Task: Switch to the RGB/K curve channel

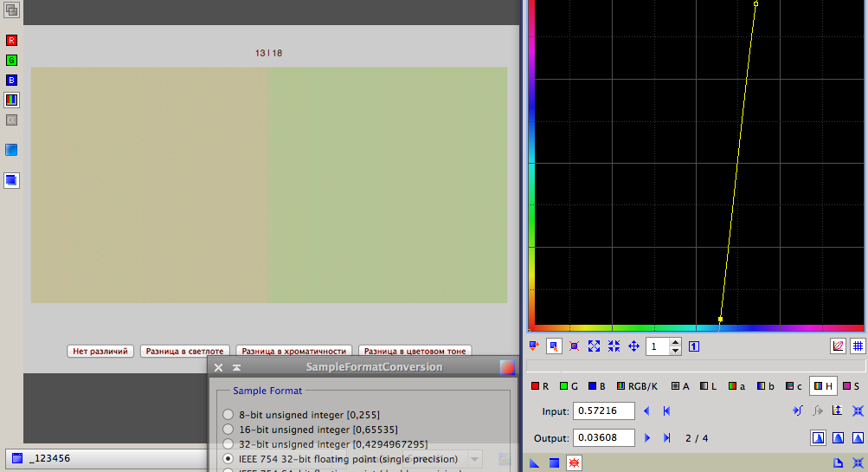Action: tap(637, 386)
